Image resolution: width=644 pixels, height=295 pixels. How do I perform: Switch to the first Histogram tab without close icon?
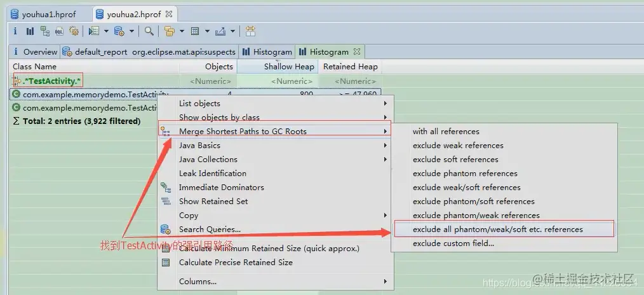pyautogui.click(x=267, y=51)
